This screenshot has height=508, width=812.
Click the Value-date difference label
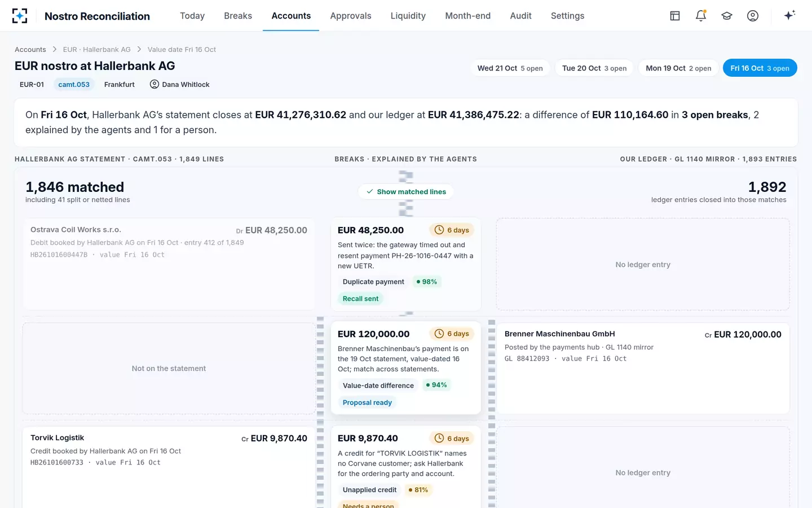tap(378, 386)
